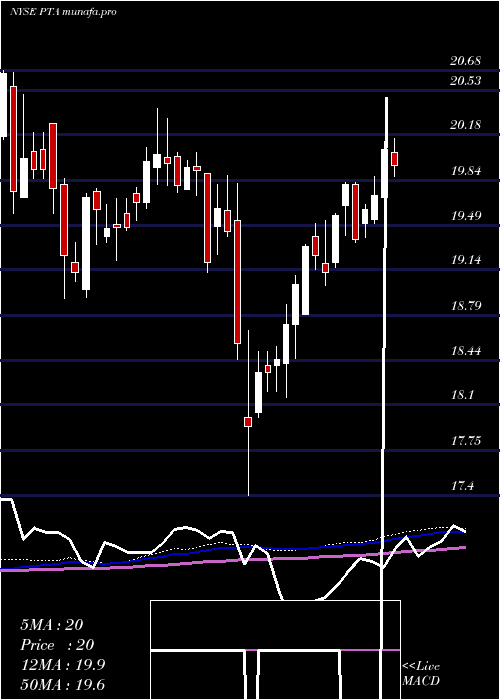The width and height of the screenshot is (500, 700).
Task: Click the 18.44 price level label
Action: click(x=466, y=350)
